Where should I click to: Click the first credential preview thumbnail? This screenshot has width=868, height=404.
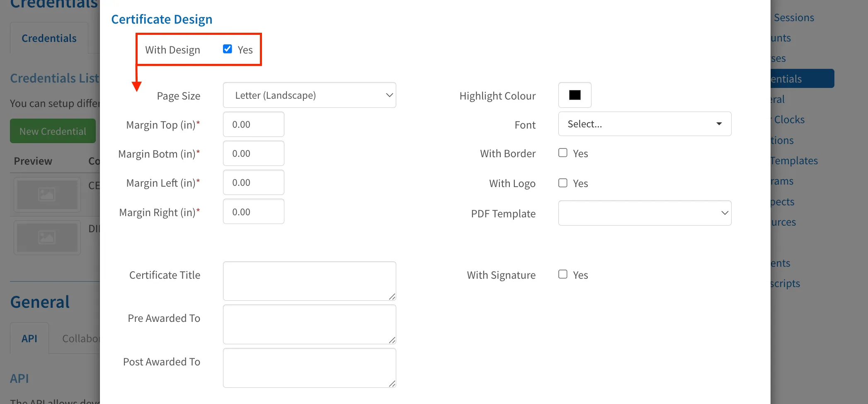coord(47,195)
